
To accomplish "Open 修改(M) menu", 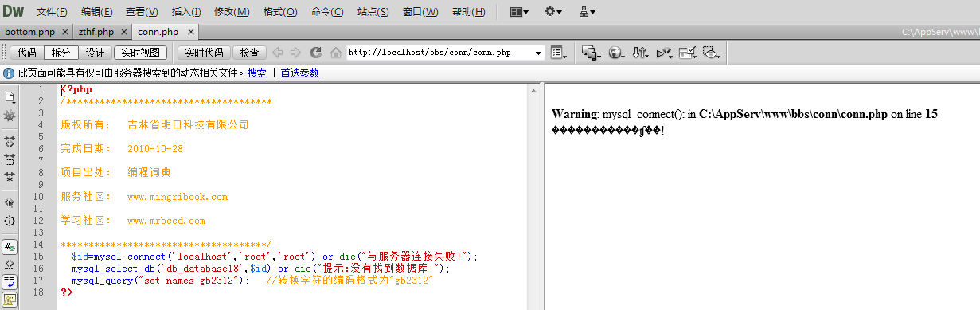I will tap(232, 12).
